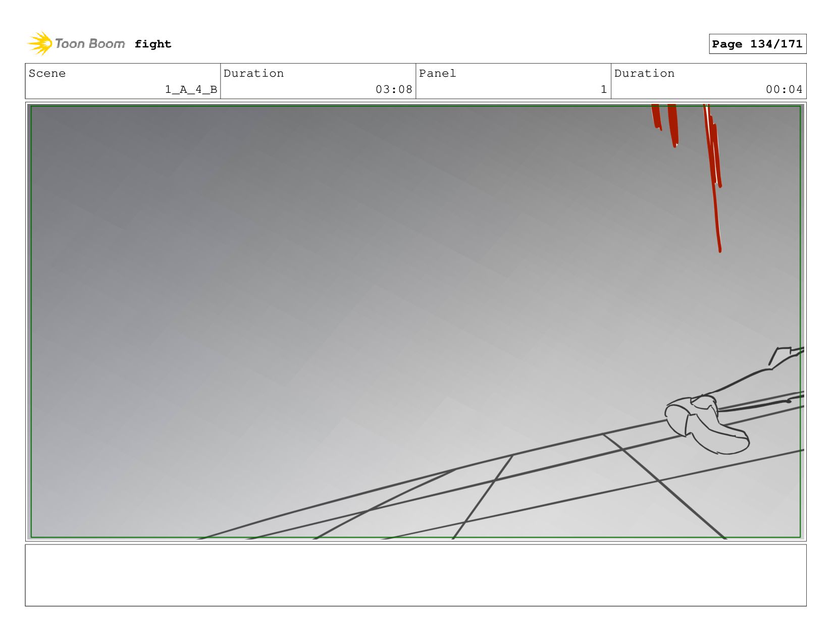Click the 'Page 134/171' page indicator
The width and height of the screenshot is (832, 644).
pos(757,44)
